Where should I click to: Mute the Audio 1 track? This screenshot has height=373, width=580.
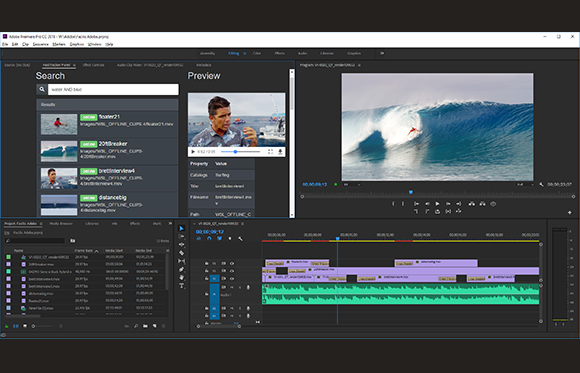(x=232, y=287)
